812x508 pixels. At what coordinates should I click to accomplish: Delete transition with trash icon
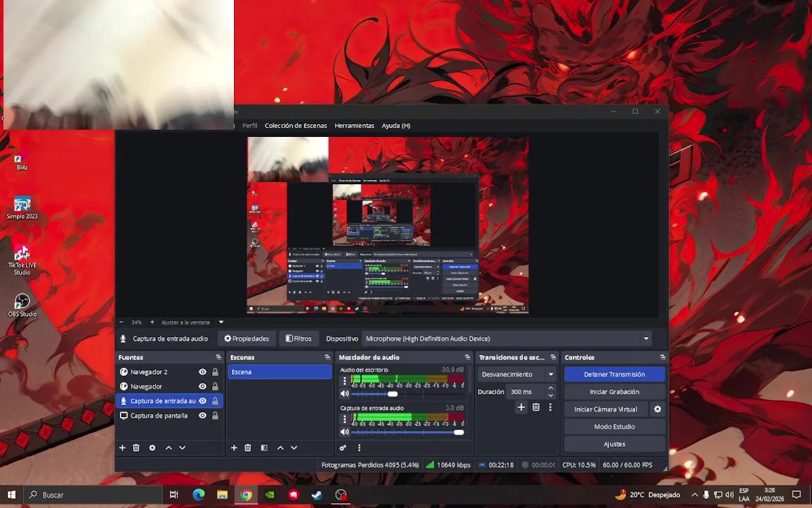click(x=536, y=407)
